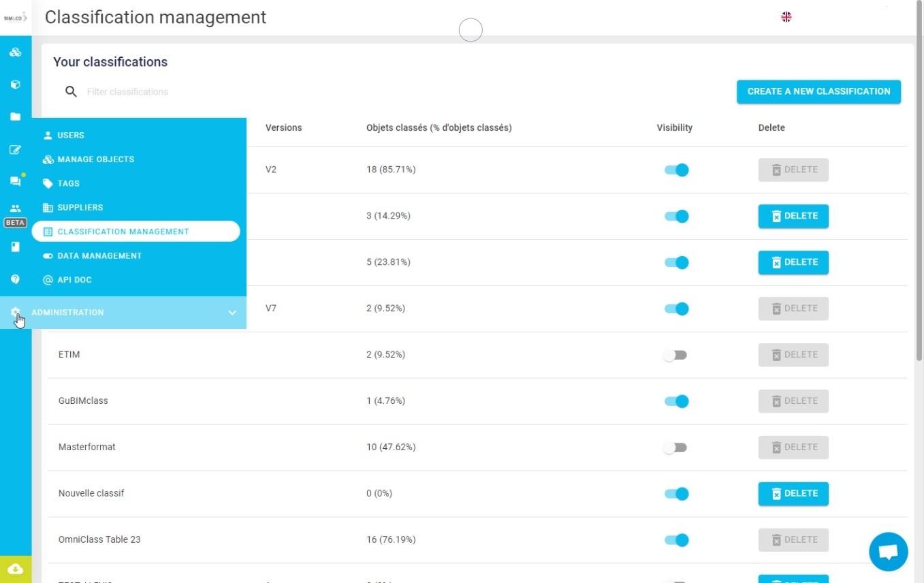Viewport: 924px width, 583px height.
Task: Click the cube icon in the sidebar
Action: 15,84
